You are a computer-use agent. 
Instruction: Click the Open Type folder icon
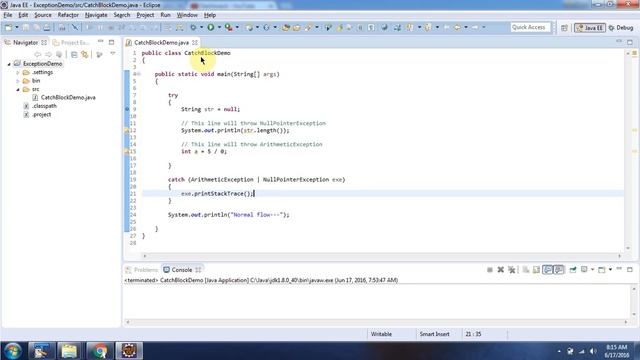[286, 27]
